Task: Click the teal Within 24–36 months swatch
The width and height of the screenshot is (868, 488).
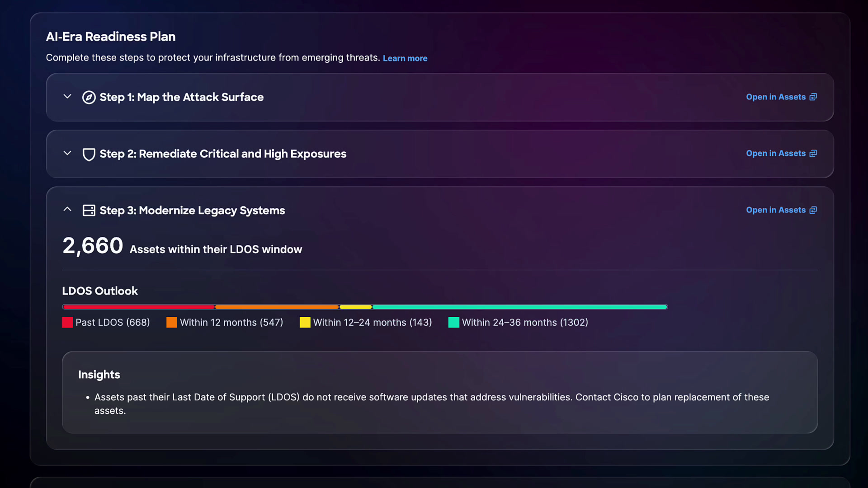Action: pyautogui.click(x=454, y=322)
